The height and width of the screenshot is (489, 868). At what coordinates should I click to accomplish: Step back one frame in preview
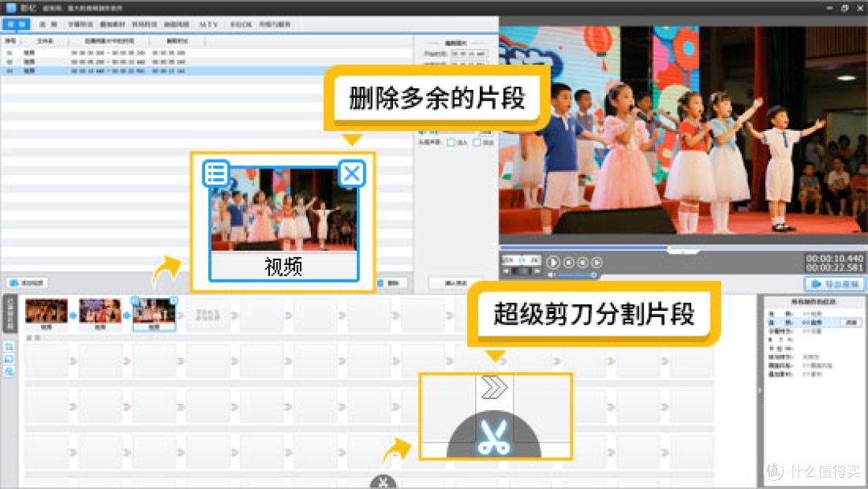click(583, 263)
